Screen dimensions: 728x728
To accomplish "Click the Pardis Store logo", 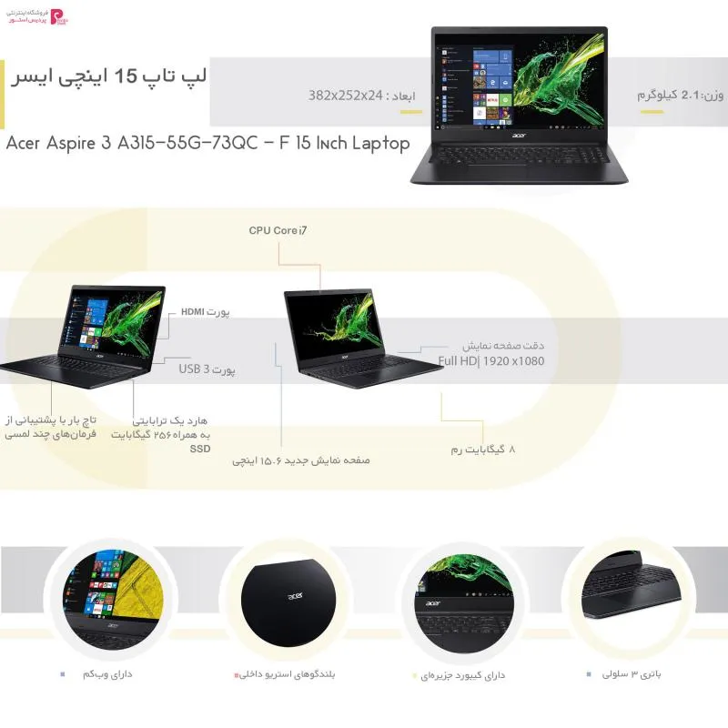I will [37, 16].
